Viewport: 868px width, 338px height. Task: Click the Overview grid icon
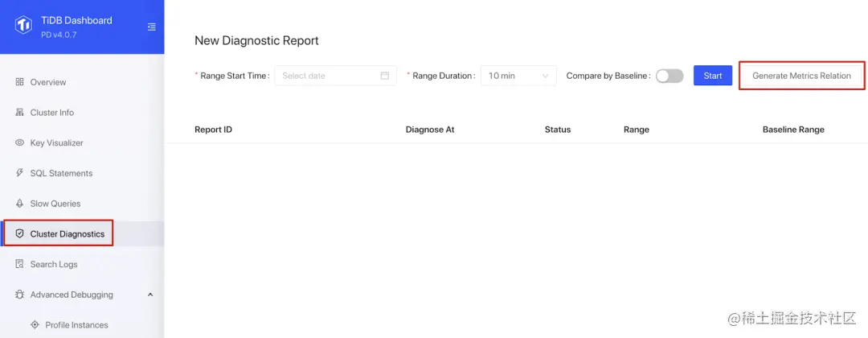(x=20, y=82)
